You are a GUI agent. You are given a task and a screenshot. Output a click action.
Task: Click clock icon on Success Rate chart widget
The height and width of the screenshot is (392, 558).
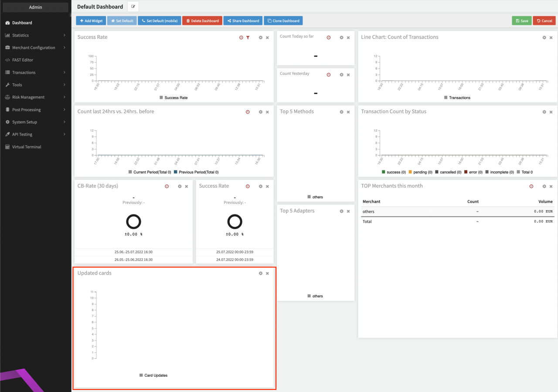241,38
